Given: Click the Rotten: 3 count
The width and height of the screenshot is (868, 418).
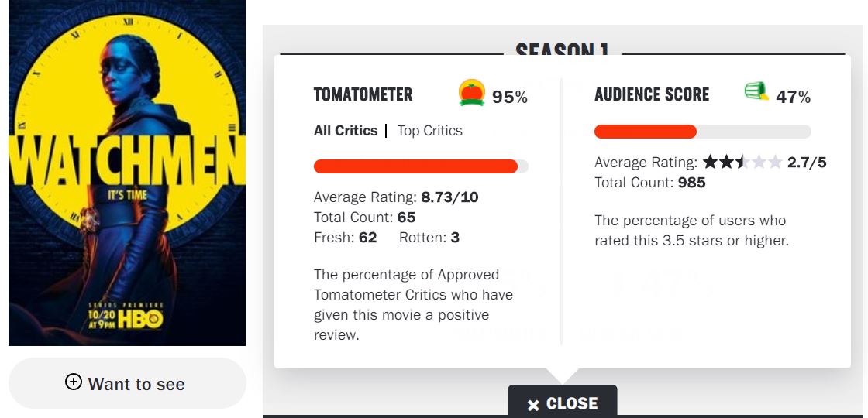Looking at the screenshot, I should point(429,238).
